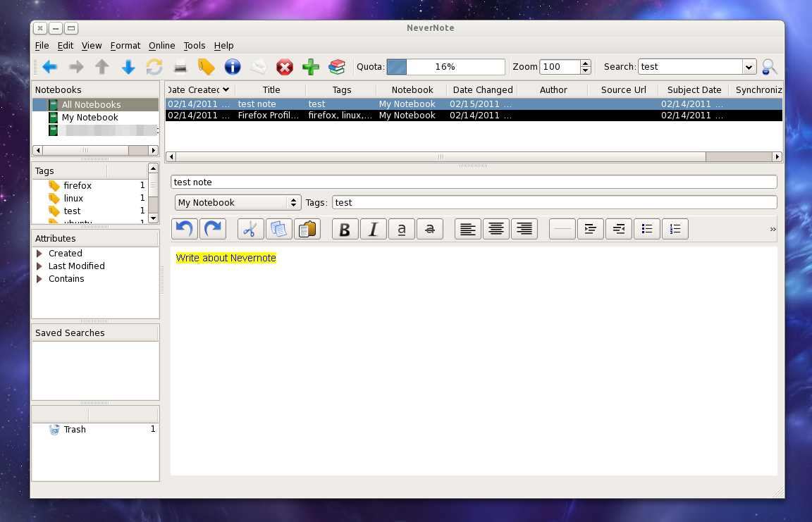Insert bulleted list

pyautogui.click(x=647, y=229)
